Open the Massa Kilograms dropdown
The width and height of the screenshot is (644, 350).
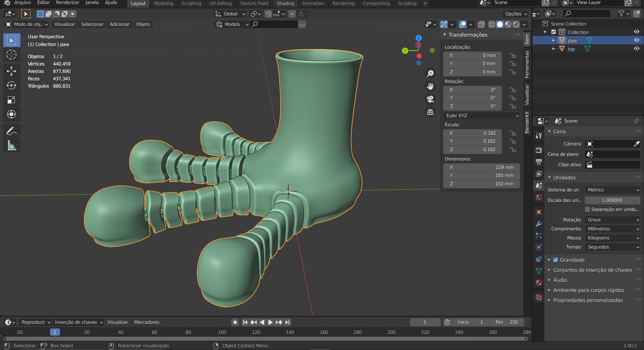tap(612, 238)
